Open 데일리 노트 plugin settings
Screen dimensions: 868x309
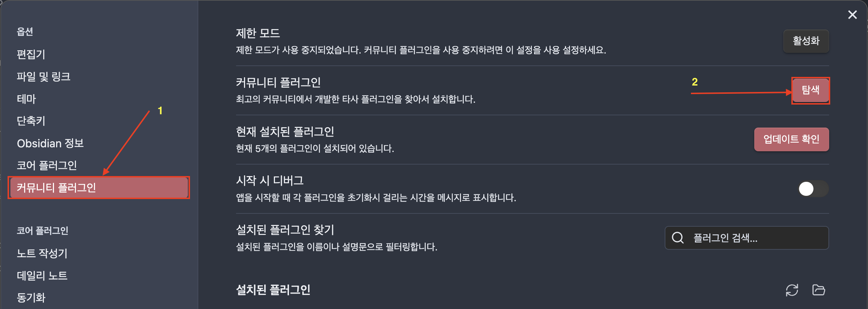[42, 276]
